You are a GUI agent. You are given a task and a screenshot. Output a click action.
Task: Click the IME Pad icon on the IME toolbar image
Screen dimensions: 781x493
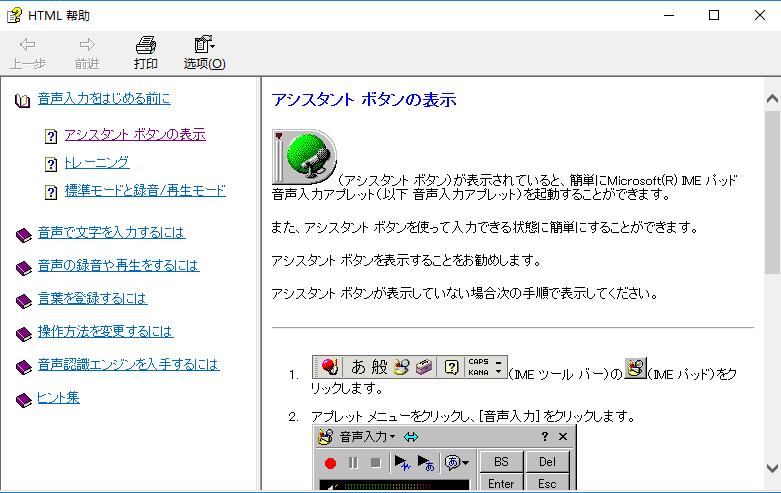pos(401,367)
